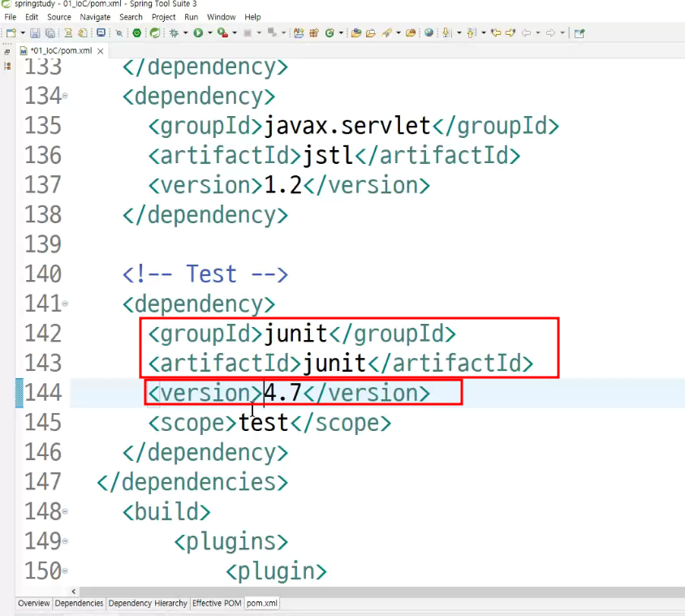Click the Save All toolbar icon
The width and height of the screenshot is (685, 616).
pos(50,33)
